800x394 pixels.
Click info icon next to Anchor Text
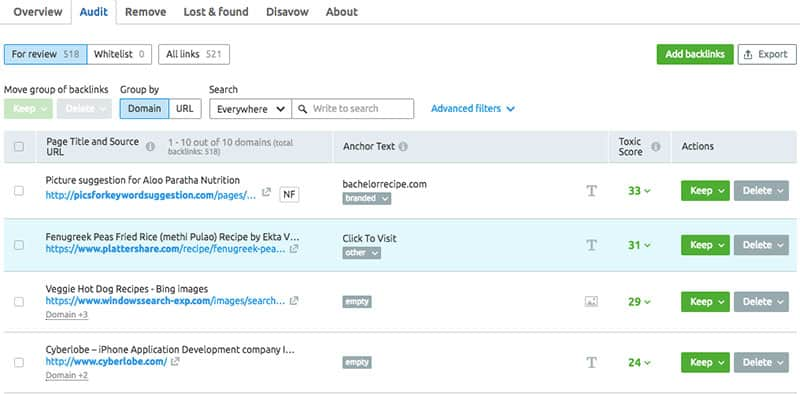pyautogui.click(x=403, y=146)
